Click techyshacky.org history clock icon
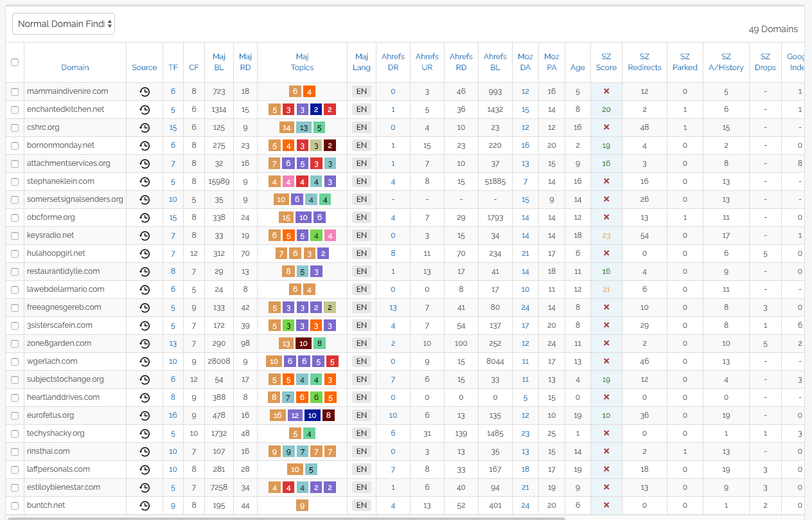 coord(145,433)
